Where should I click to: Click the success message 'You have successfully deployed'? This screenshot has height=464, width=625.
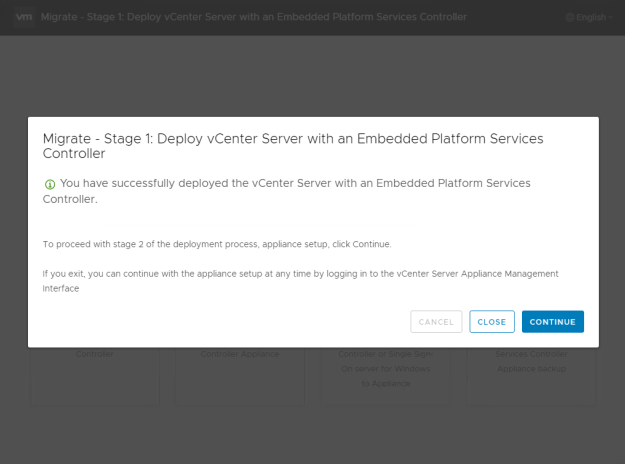(287, 191)
